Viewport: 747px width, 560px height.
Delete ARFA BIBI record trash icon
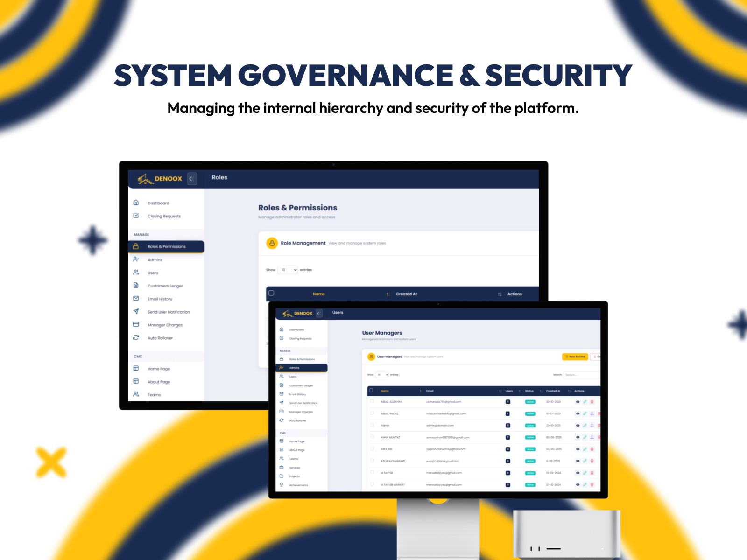(592, 449)
